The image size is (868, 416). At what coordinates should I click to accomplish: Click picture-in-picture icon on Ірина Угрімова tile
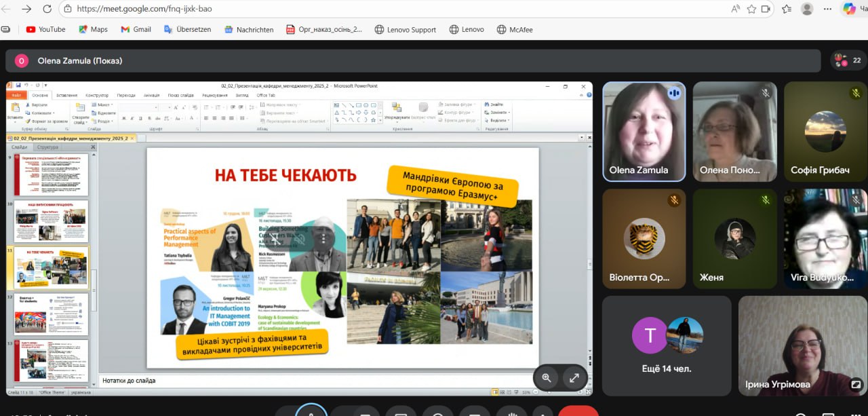coord(856,384)
